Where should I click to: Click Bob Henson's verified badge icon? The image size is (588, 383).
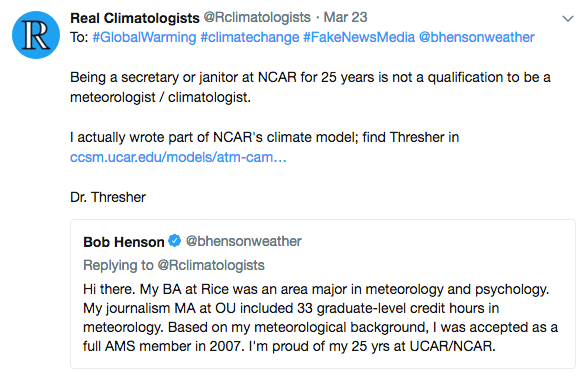click(x=174, y=241)
